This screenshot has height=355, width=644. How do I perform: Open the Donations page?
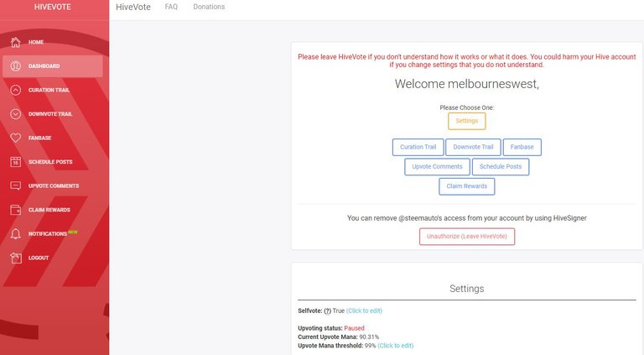point(209,7)
